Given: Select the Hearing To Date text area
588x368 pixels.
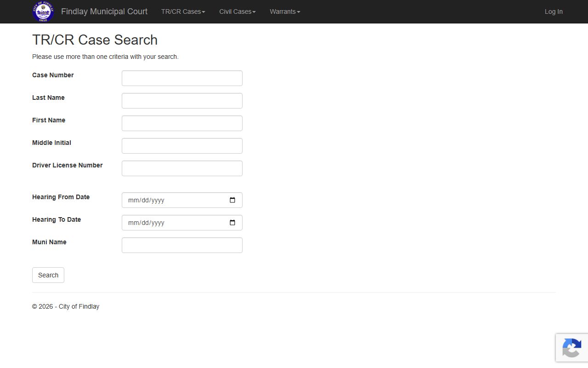Looking at the screenshot, I should (146, 223).
